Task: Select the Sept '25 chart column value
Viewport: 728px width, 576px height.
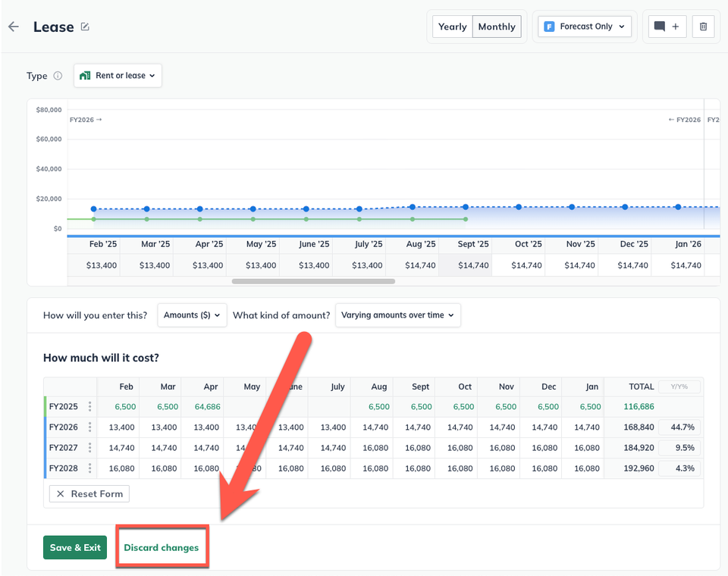Action: [466, 265]
